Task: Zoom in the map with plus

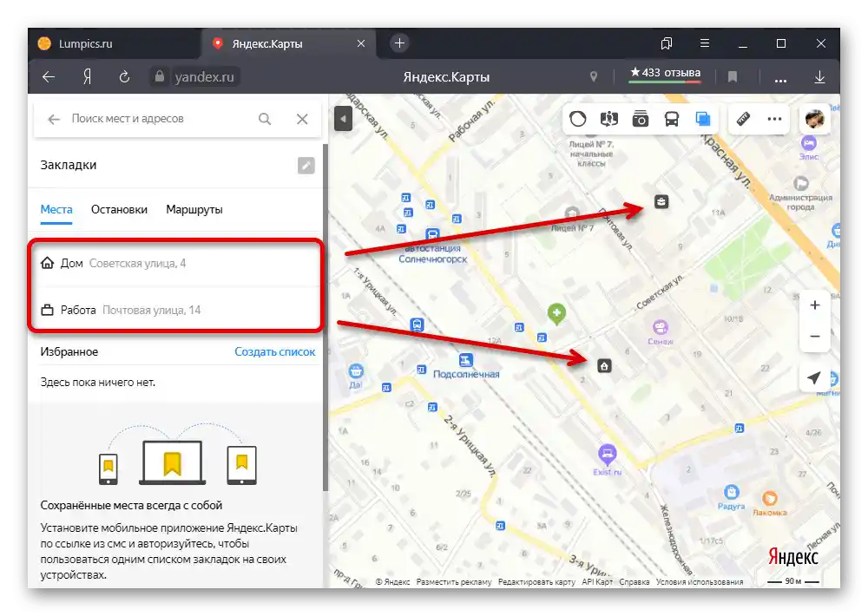Action: click(815, 305)
